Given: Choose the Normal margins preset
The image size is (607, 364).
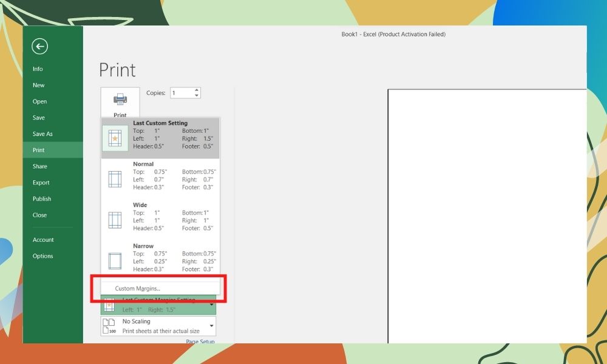Looking at the screenshot, I should click(x=160, y=179).
